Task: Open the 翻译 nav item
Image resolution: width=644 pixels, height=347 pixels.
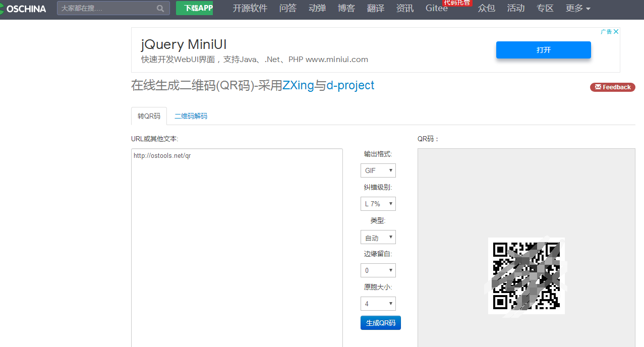Action: tap(375, 8)
